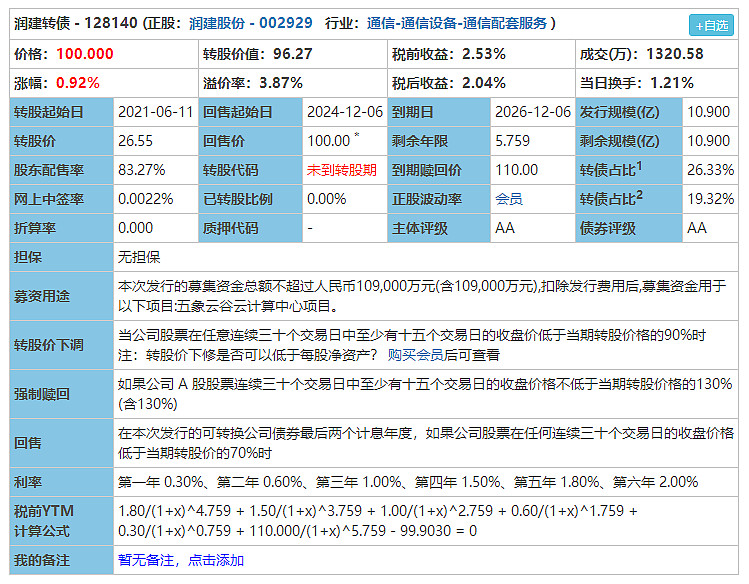Click the +自选 add to watchlist button
The width and height of the screenshot is (749, 584).
coord(711,25)
